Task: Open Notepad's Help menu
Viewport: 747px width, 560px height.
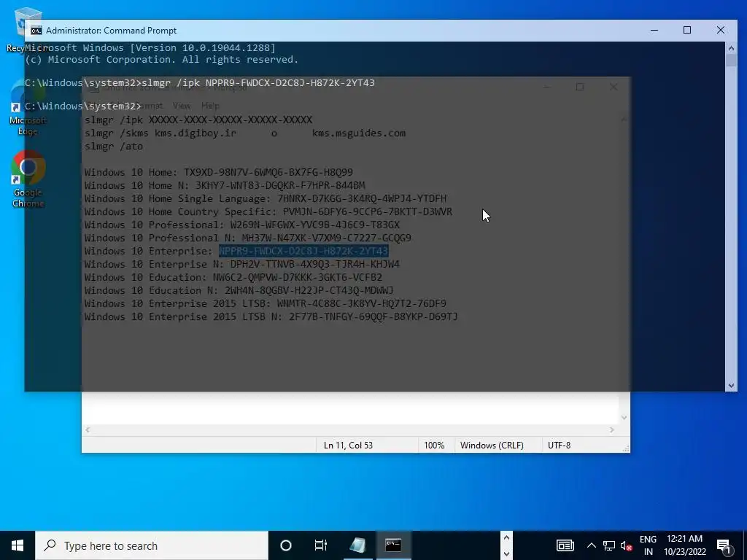Action: click(x=210, y=106)
